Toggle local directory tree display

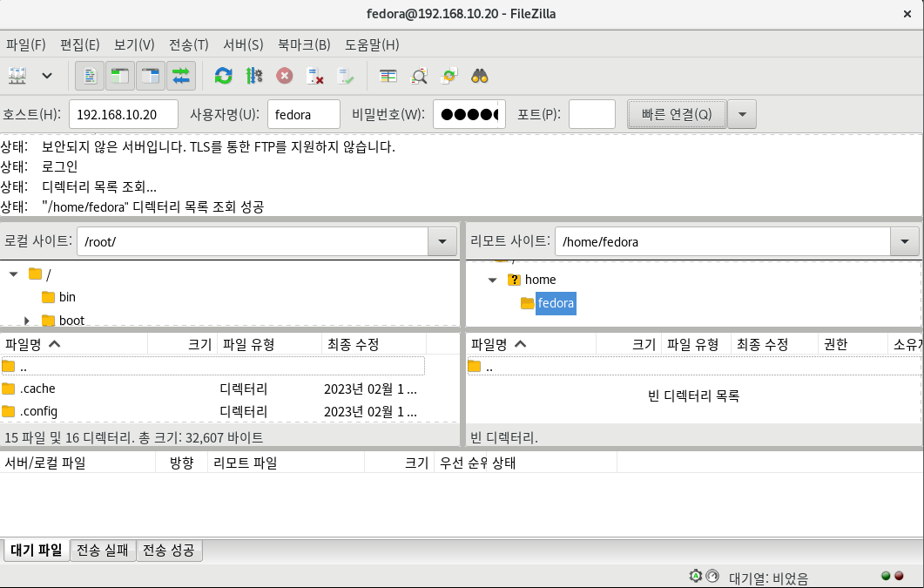[120, 76]
